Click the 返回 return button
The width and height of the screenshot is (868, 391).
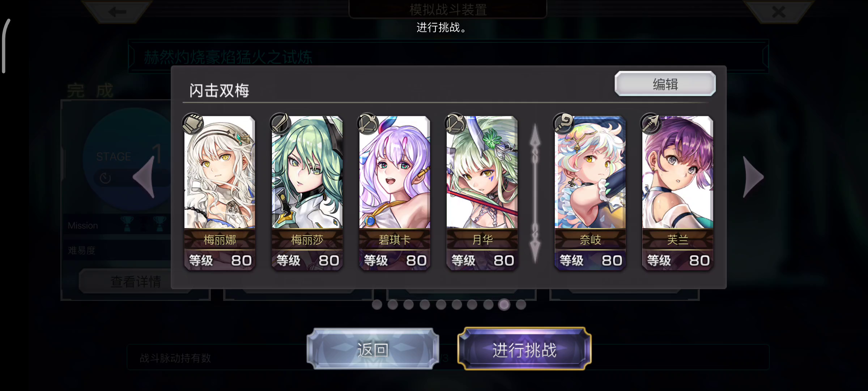coord(373,350)
